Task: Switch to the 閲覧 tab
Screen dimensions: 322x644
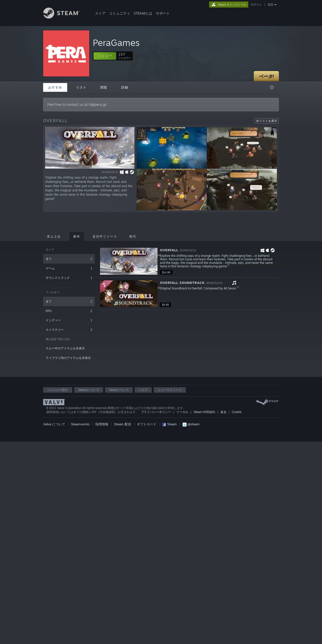Action: pos(104,87)
